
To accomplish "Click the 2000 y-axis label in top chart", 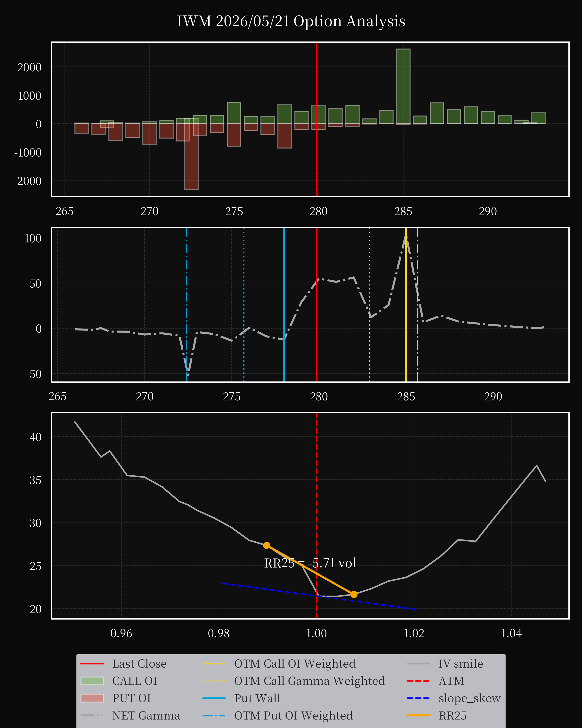I will [30, 67].
